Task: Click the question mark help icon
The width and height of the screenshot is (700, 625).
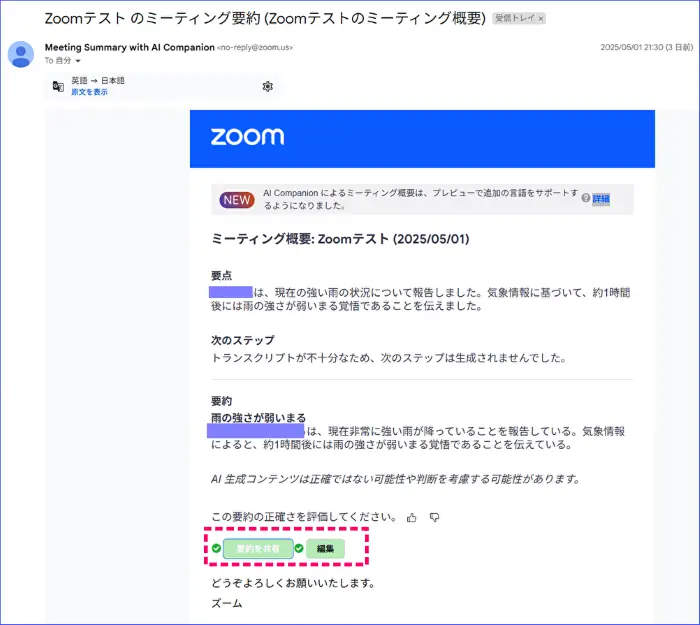Action: click(586, 198)
